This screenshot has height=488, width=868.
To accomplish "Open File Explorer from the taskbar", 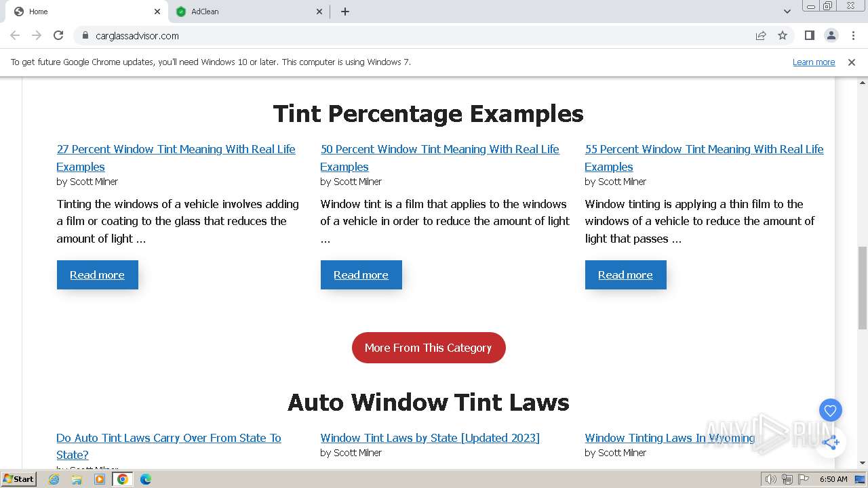I will pyautogui.click(x=77, y=479).
